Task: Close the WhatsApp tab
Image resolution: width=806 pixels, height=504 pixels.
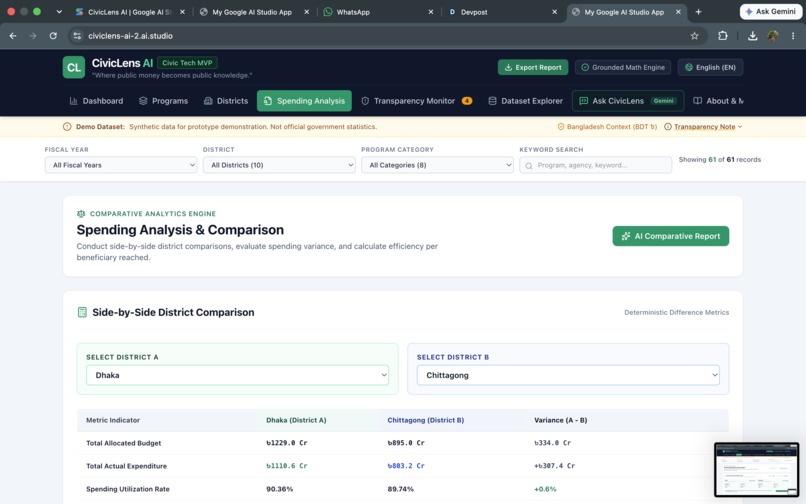Action: [x=431, y=12]
